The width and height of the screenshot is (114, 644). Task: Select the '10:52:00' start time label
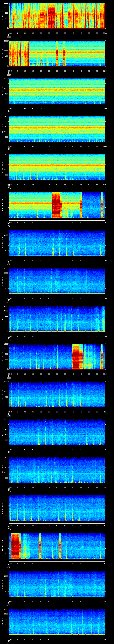9,147
